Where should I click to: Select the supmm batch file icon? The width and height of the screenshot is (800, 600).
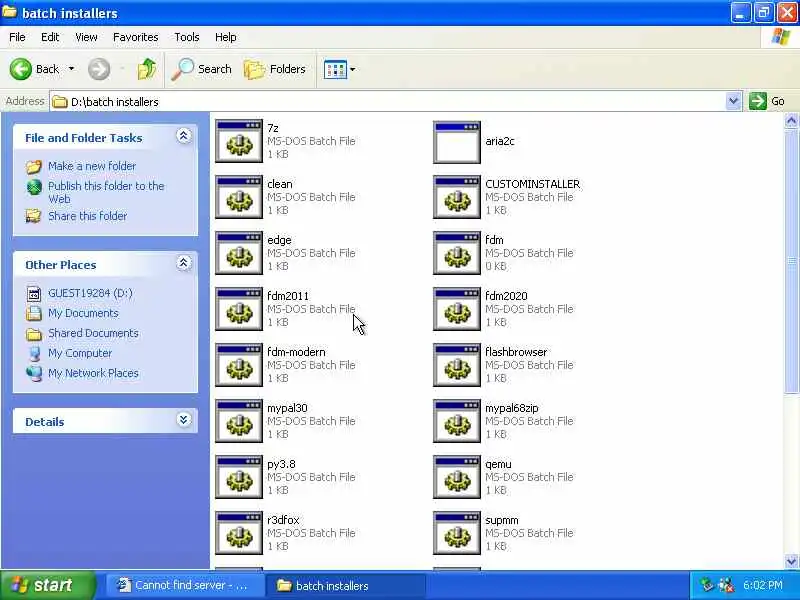[457, 534]
